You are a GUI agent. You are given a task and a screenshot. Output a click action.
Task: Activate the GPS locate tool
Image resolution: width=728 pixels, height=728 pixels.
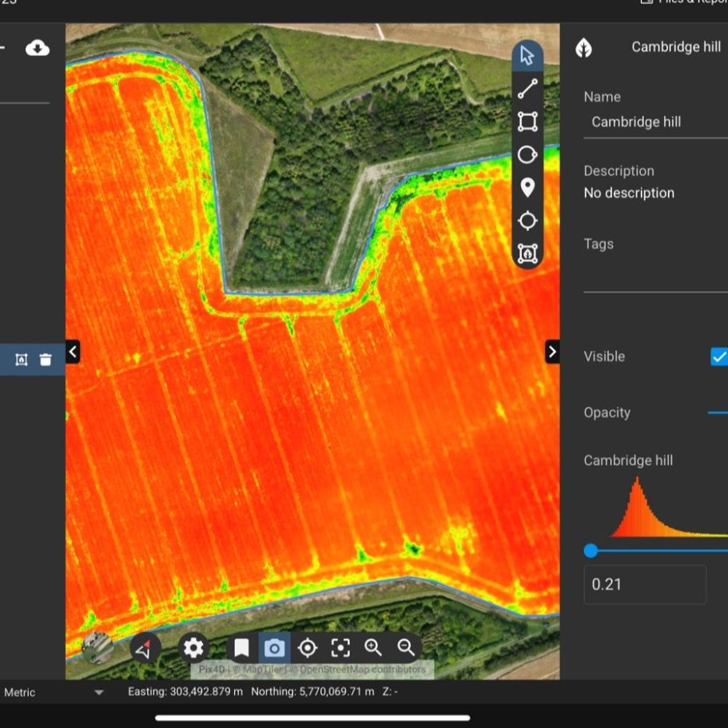[x=527, y=219]
